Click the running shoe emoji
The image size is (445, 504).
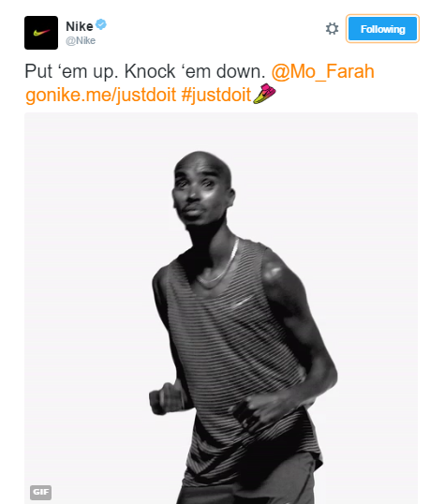pyautogui.click(x=264, y=94)
